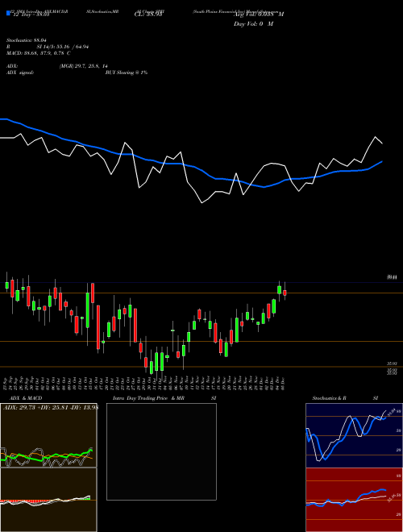Click the MACD histogram panel with red bars
Screen dimensions: 403x532
[x=48, y=500]
